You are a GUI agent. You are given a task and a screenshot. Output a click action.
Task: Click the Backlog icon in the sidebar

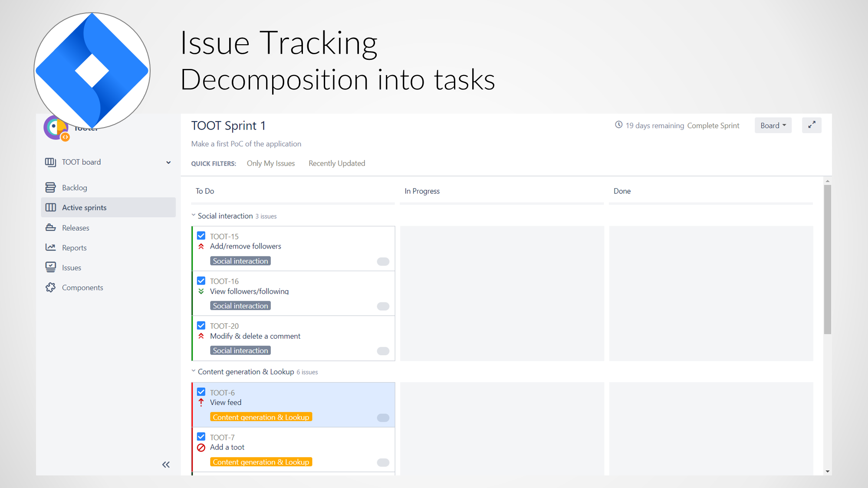point(50,187)
